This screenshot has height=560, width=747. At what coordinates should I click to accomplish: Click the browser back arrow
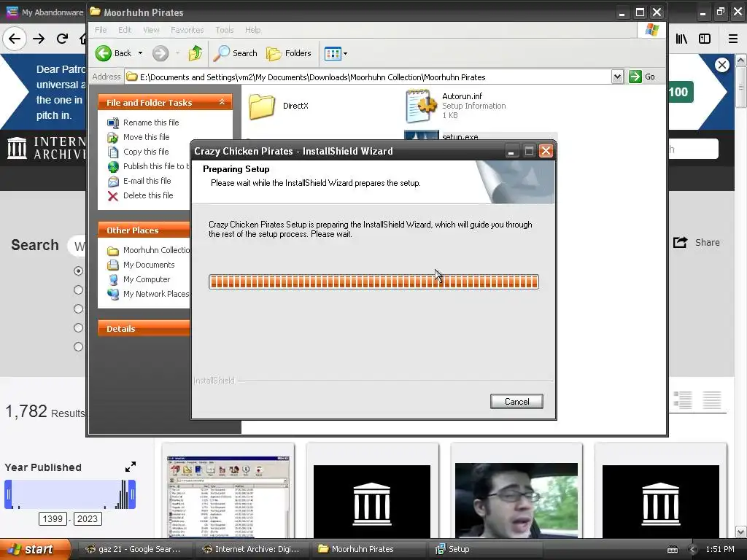coord(15,39)
